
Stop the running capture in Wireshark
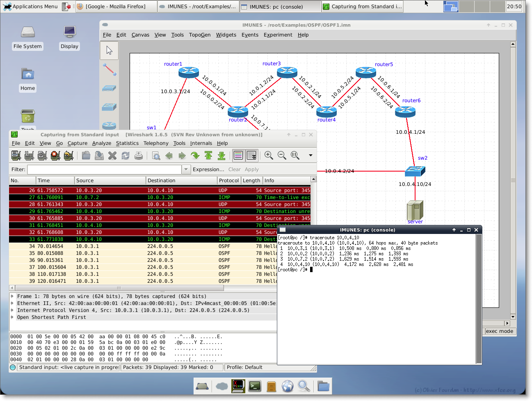pyautogui.click(x=55, y=156)
